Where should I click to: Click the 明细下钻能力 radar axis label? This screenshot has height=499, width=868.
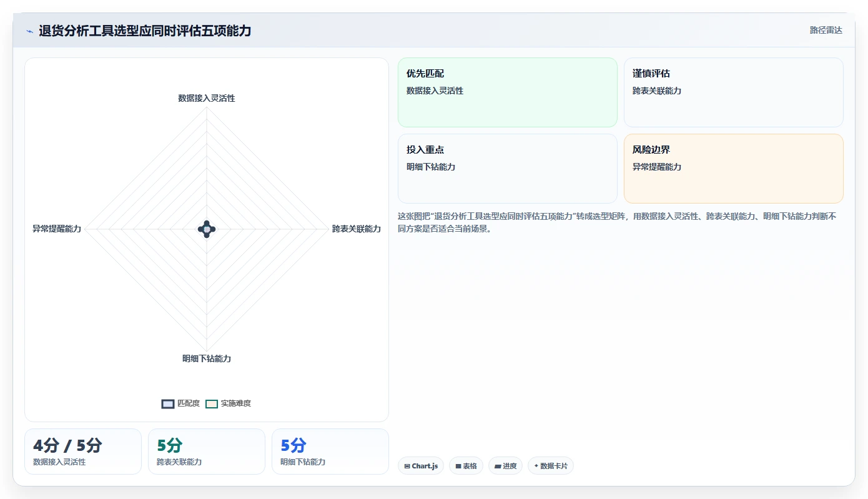click(207, 358)
